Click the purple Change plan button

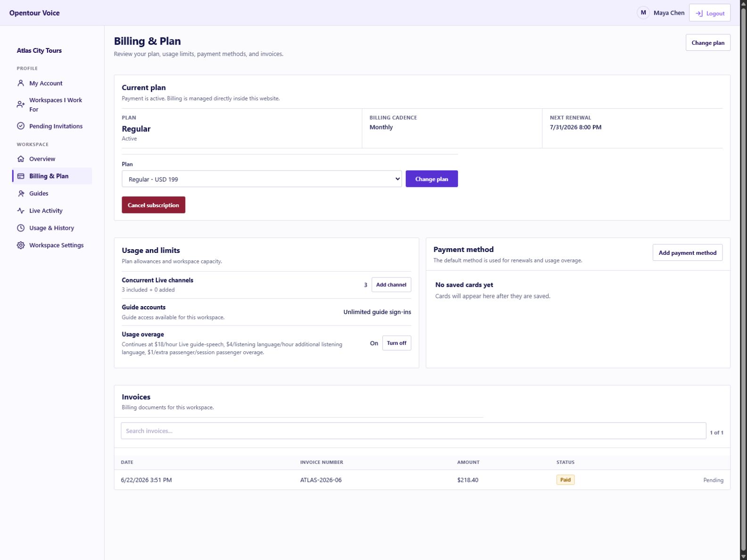pyautogui.click(x=432, y=179)
